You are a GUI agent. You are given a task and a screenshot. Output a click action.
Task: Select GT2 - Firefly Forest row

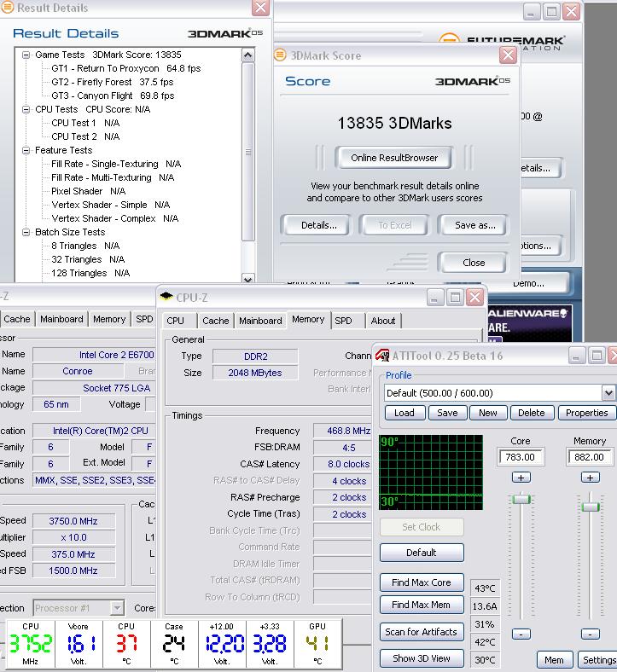click(x=113, y=82)
